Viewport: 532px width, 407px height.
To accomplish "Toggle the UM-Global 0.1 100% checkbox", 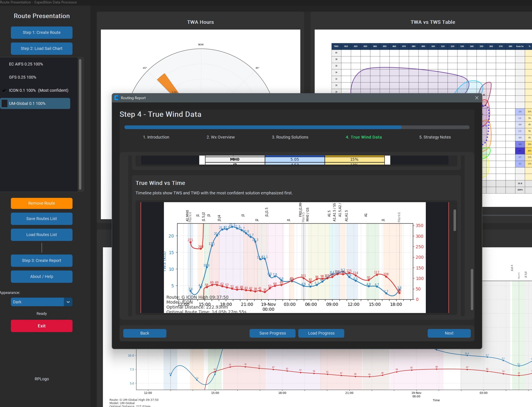I will [x=5, y=103].
